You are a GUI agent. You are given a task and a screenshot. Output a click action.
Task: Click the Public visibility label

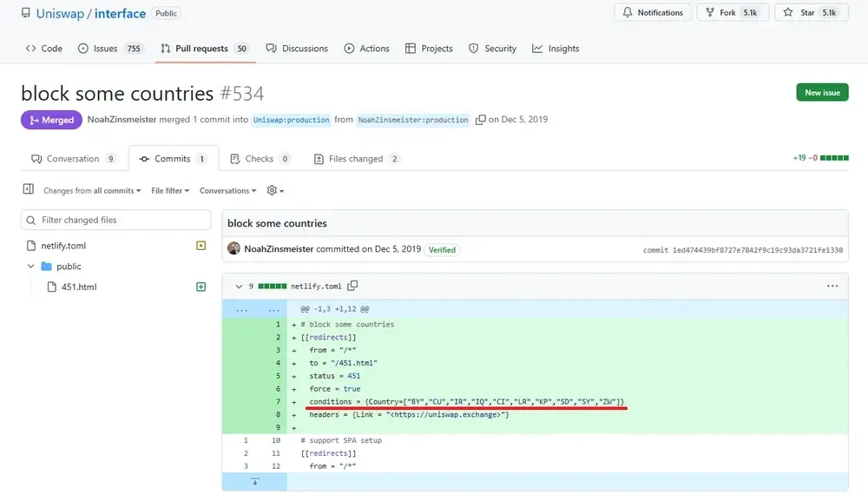coord(166,13)
